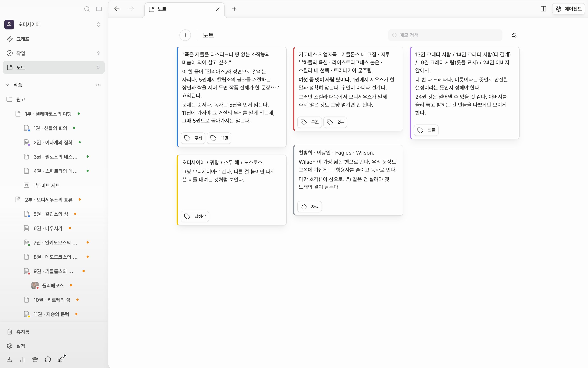588x368 pixels.
Task: Click the trash can icon
Action: [10, 332]
